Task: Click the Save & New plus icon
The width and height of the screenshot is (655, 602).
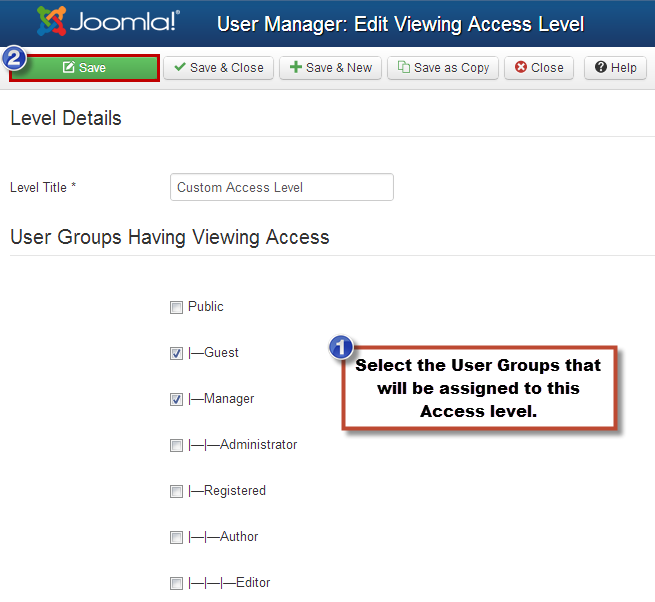Action: (x=295, y=67)
